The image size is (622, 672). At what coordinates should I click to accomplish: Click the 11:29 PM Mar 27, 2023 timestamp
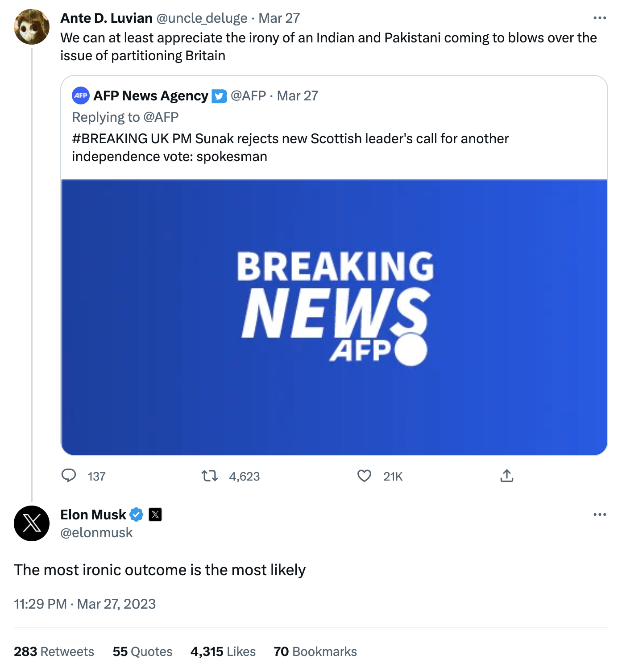click(x=85, y=604)
